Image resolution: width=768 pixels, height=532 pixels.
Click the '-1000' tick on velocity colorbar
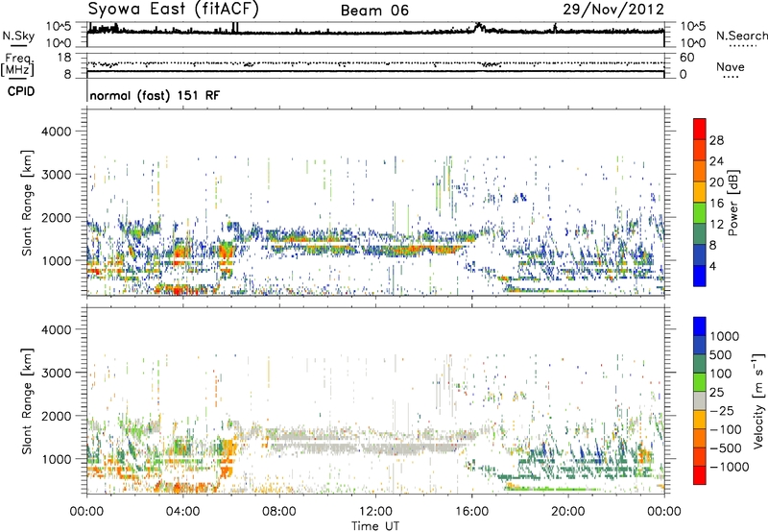click(729, 467)
